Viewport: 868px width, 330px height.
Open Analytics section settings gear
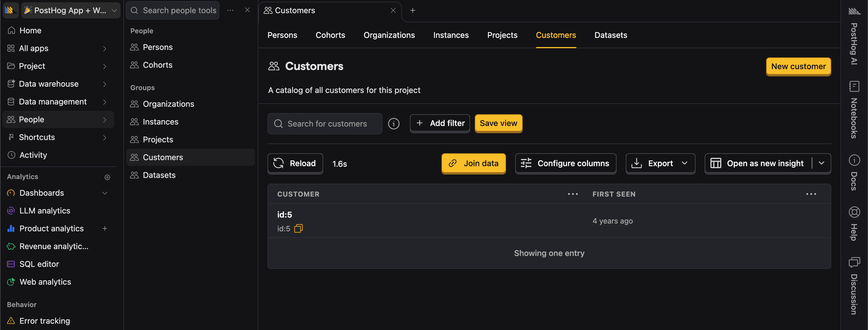tap(107, 177)
